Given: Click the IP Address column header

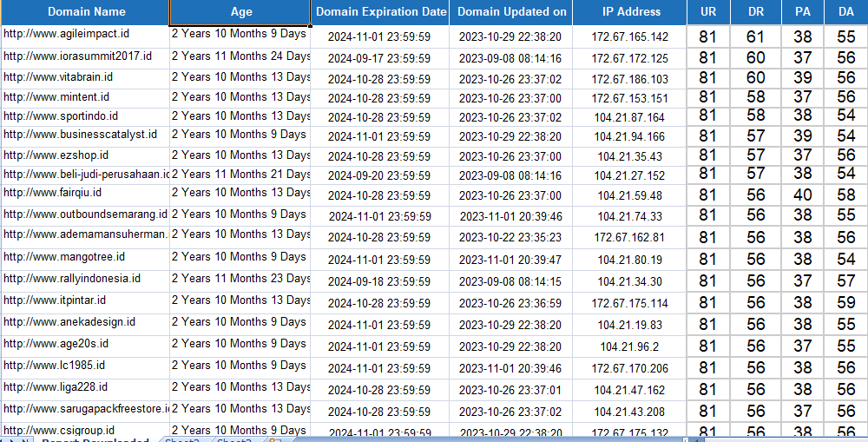Looking at the screenshot, I should (x=630, y=12).
